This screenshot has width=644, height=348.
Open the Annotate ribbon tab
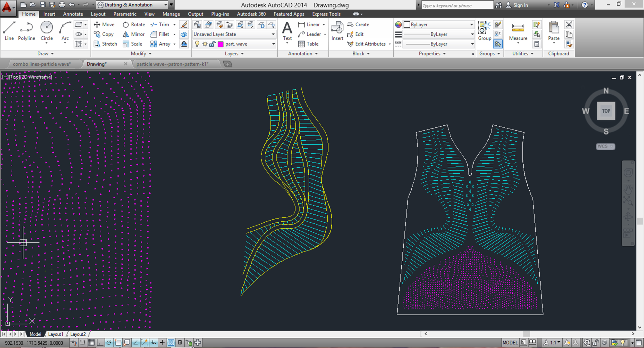pyautogui.click(x=73, y=14)
